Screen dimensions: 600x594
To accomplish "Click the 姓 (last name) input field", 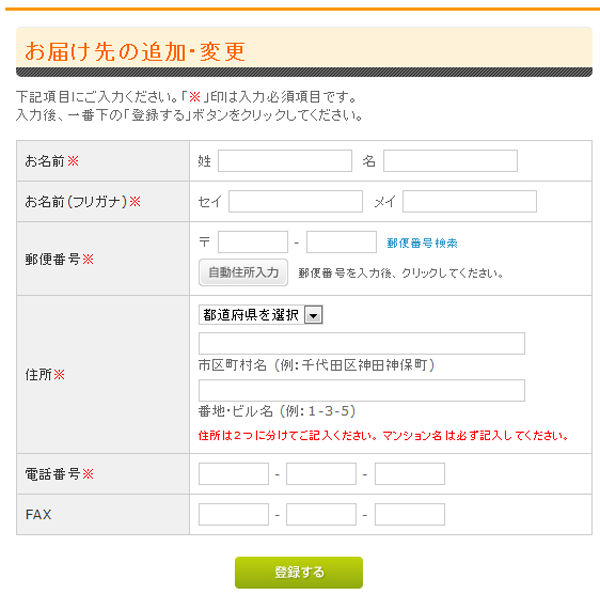I will coord(285,161).
